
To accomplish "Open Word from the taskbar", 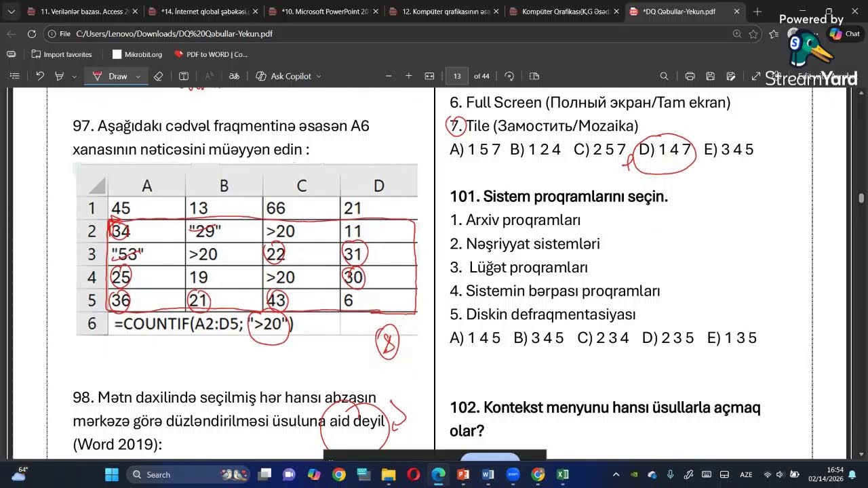I will 488,474.
